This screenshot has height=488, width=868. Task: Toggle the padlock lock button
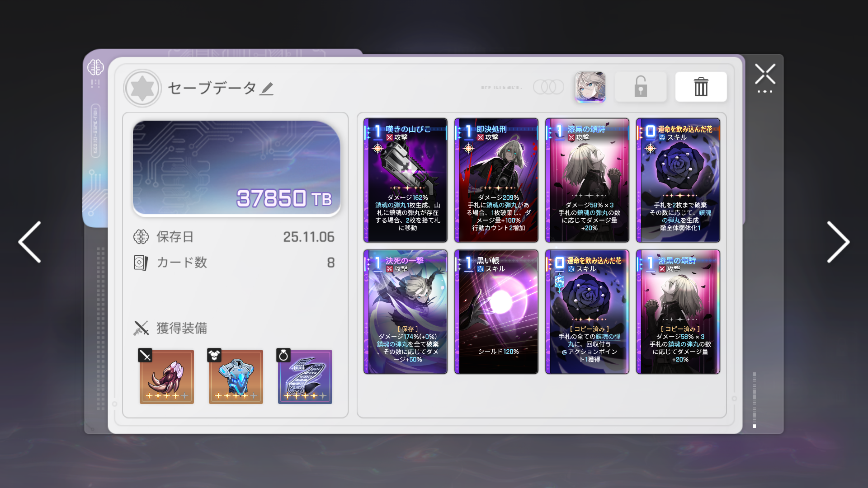pyautogui.click(x=640, y=87)
